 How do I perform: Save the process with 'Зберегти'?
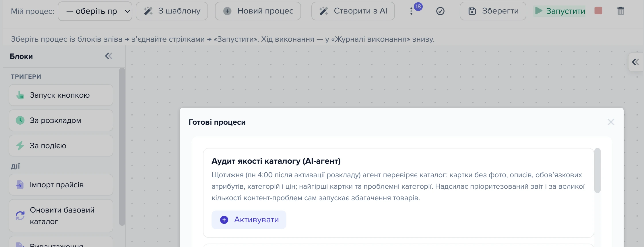493,11
